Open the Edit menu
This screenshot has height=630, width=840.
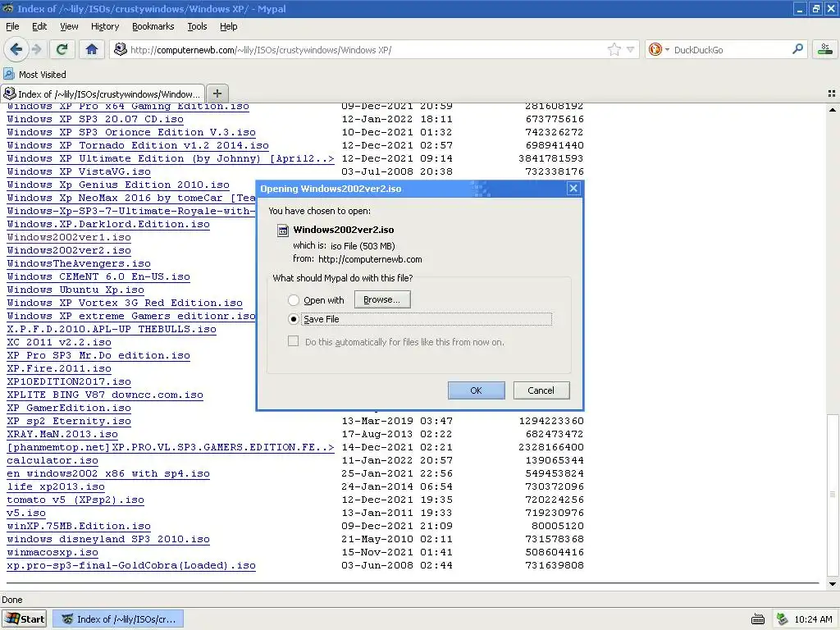click(39, 26)
